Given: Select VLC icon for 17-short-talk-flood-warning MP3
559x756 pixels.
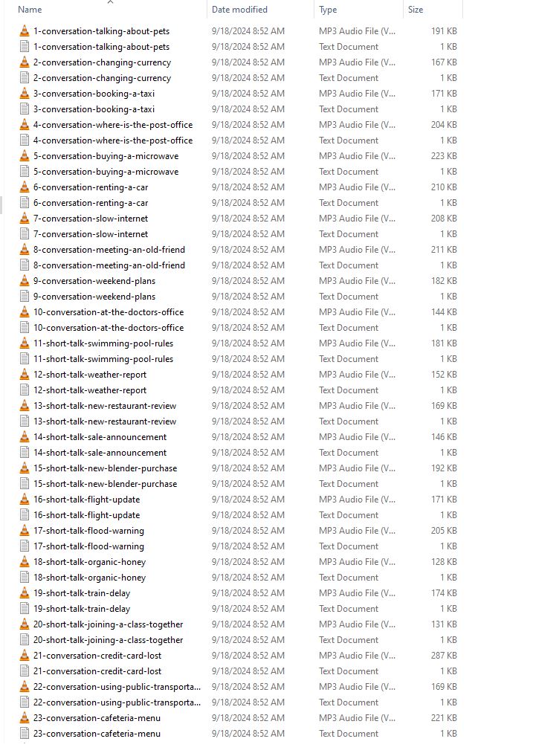Looking at the screenshot, I should (x=25, y=531).
